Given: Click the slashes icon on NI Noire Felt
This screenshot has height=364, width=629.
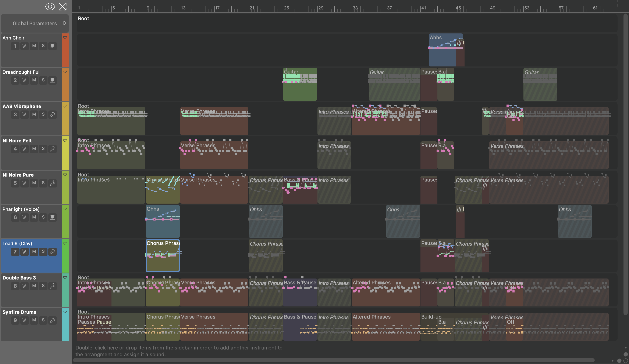Looking at the screenshot, I should (24, 149).
